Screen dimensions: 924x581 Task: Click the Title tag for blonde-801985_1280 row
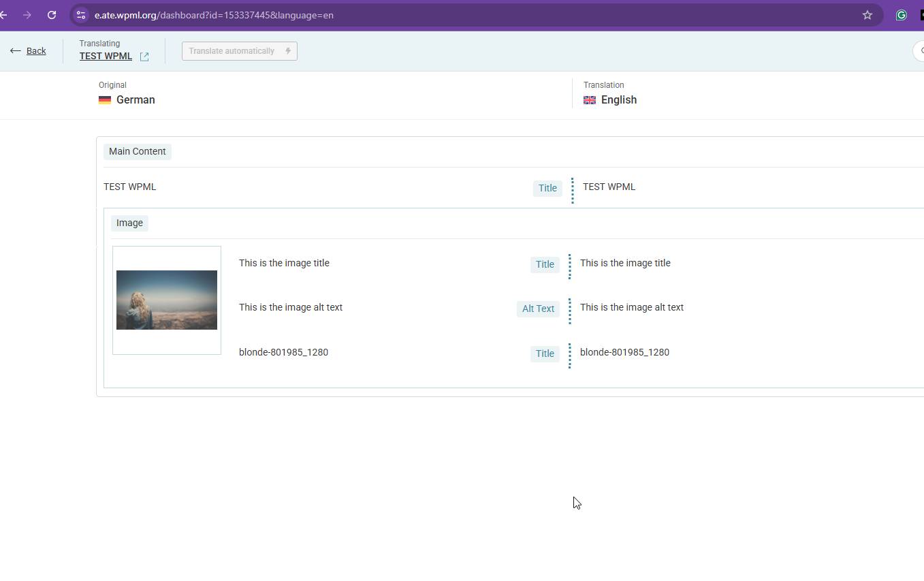coord(545,354)
